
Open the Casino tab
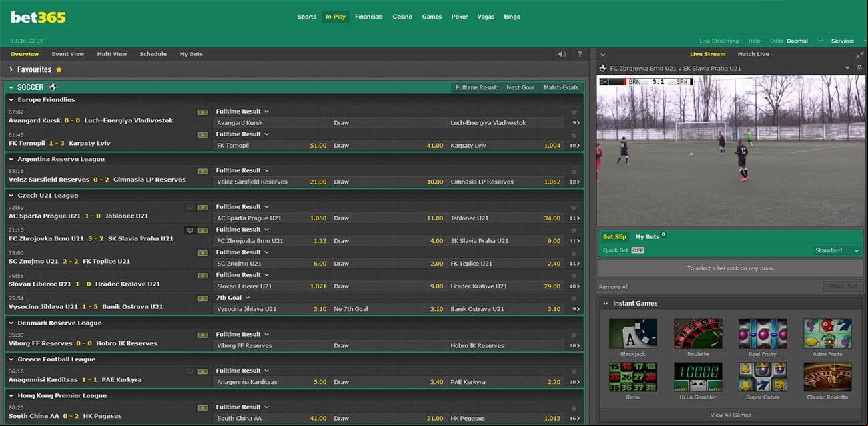pos(402,17)
